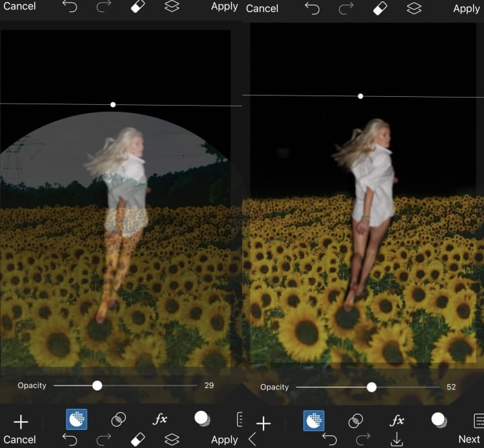Toggle the highlighted opacity tool in the 52 panel
The width and height of the screenshot is (484, 448).
click(x=314, y=421)
